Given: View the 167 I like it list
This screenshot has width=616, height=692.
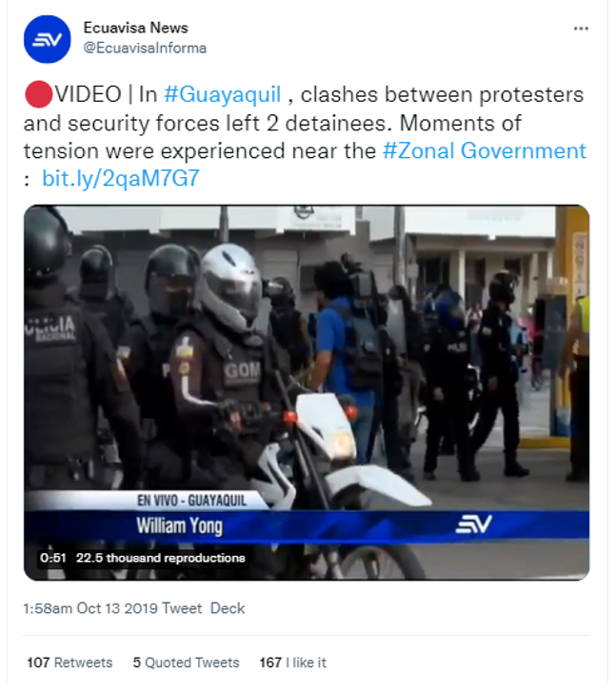Looking at the screenshot, I should 292,662.
